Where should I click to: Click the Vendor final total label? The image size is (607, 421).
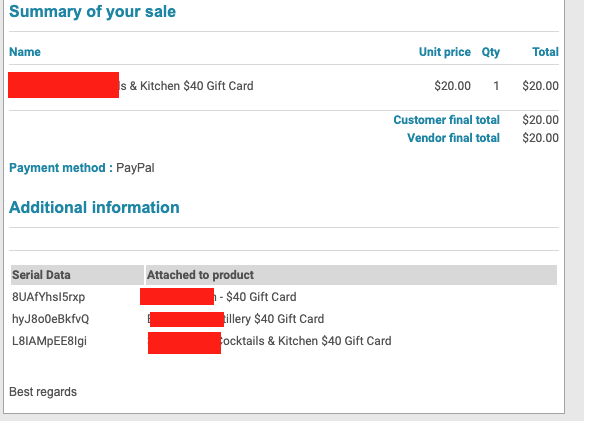coord(453,138)
